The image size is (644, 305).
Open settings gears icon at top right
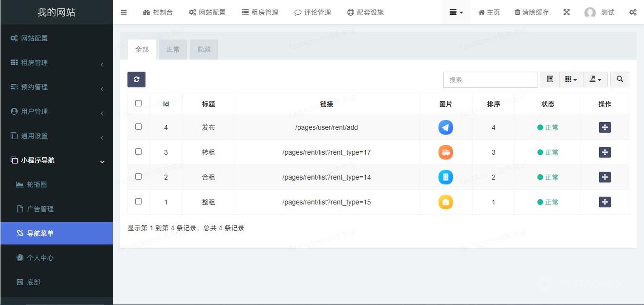click(x=633, y=12)
